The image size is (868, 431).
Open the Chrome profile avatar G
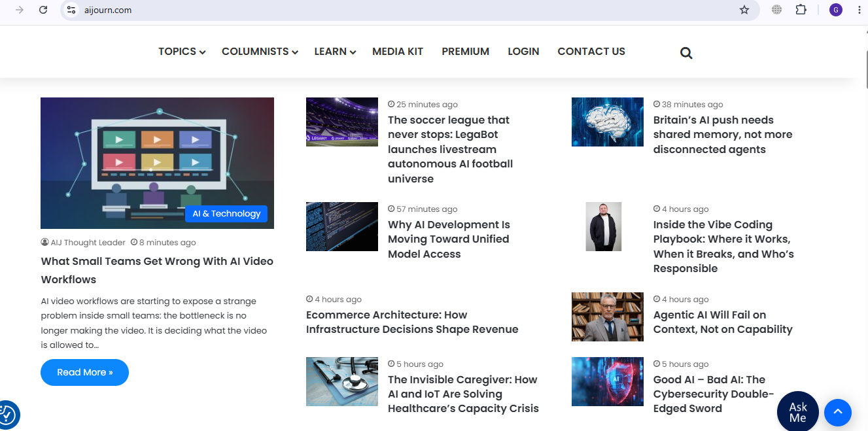pos(835,10)
